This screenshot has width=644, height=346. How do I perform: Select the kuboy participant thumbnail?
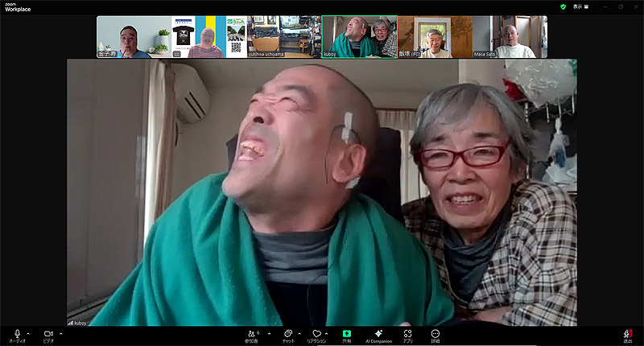(x=359, y=37)
